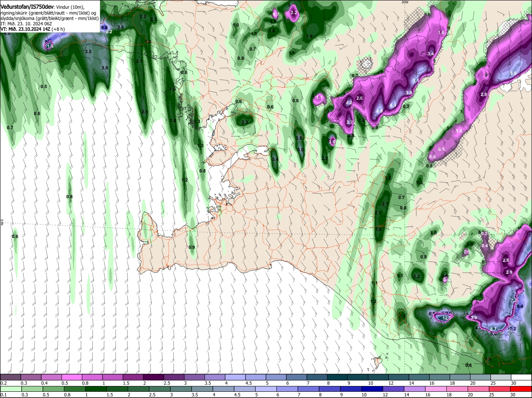The height and width of the screenshot is (398, 532).
Task: Choose the dark green swatch labeled 1, lower legend
Action: (x=96, y=389)
